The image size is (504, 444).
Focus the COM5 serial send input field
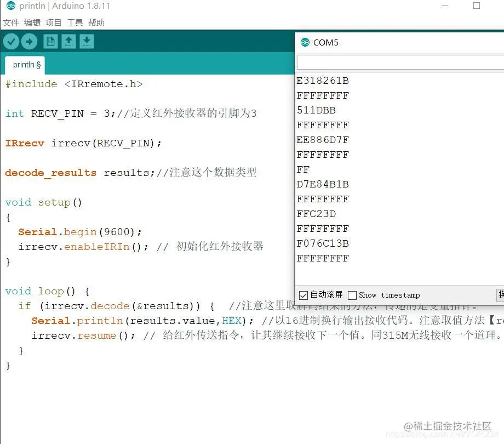point(400,62)
